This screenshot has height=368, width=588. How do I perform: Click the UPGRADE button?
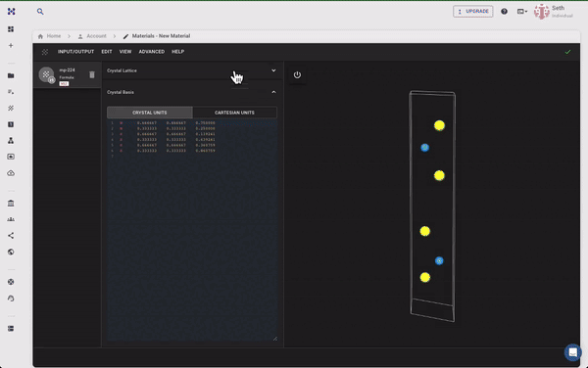473,11
